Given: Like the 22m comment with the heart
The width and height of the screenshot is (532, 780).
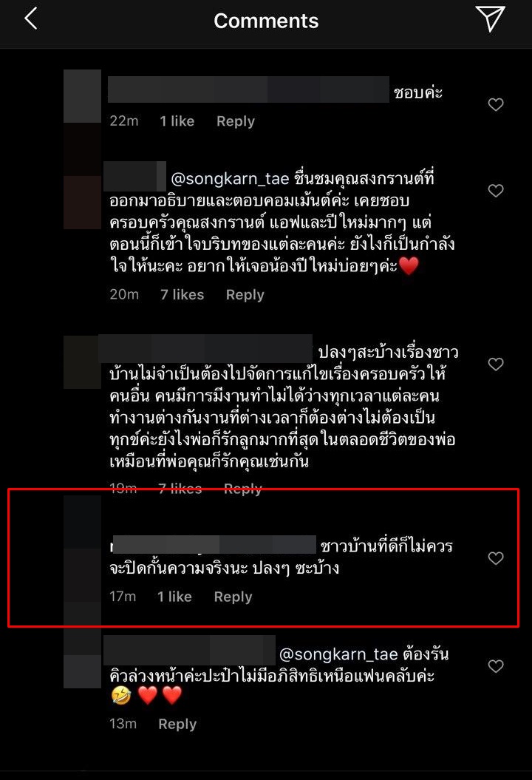Looking at the screenshot, I should tap(496, 104).
